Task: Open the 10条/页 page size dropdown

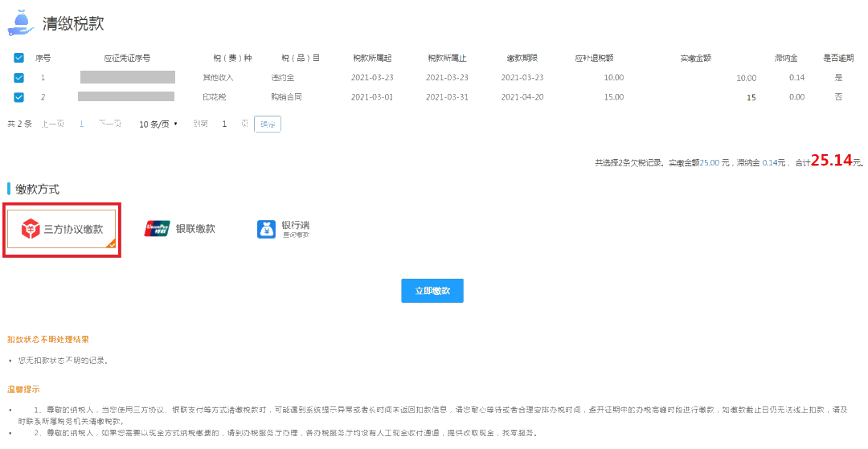Action: coord(158,124)
